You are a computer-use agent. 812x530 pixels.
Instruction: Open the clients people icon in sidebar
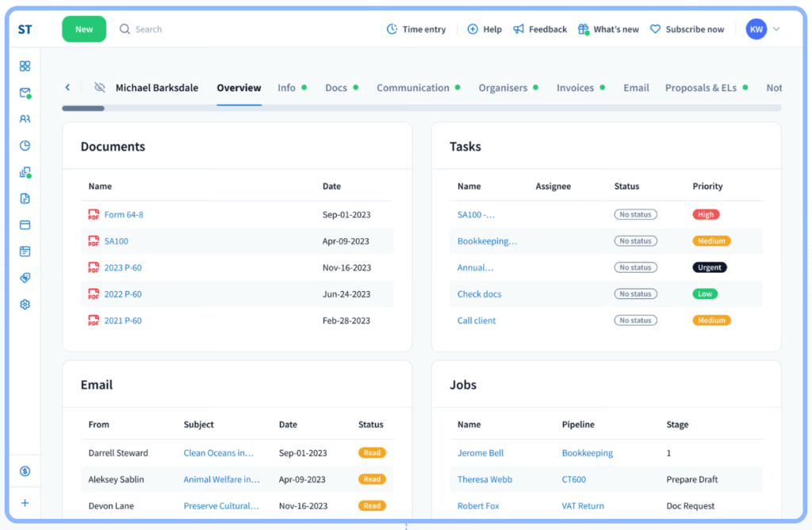pyautogui.click(x=25, y=119)
